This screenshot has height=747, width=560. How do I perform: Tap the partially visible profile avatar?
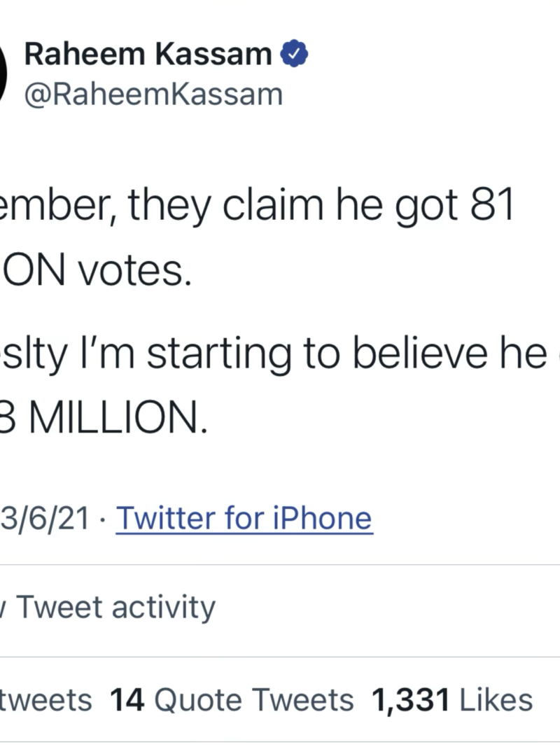tap(3, 74)
